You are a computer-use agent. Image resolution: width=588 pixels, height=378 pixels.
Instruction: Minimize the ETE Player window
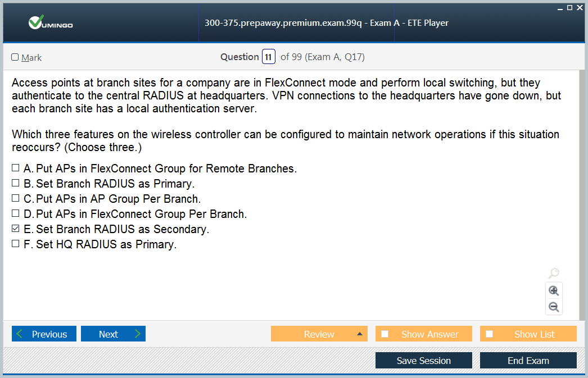tap(560, 8)
